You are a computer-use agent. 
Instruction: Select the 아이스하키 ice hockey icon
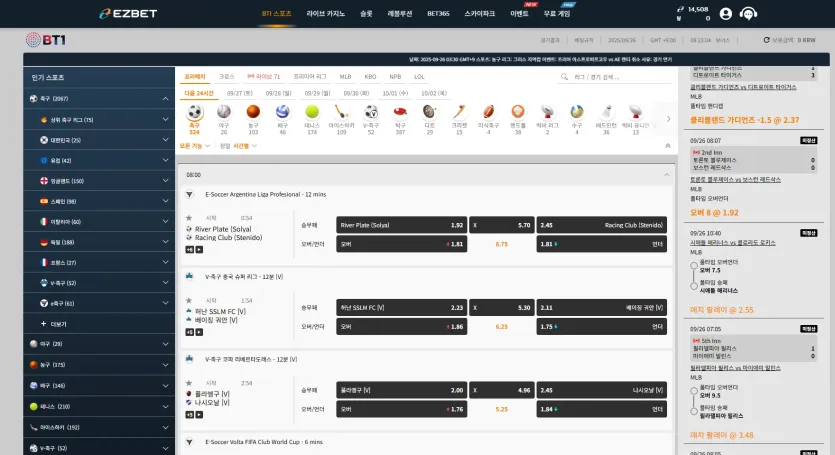[x=341, y=111]
